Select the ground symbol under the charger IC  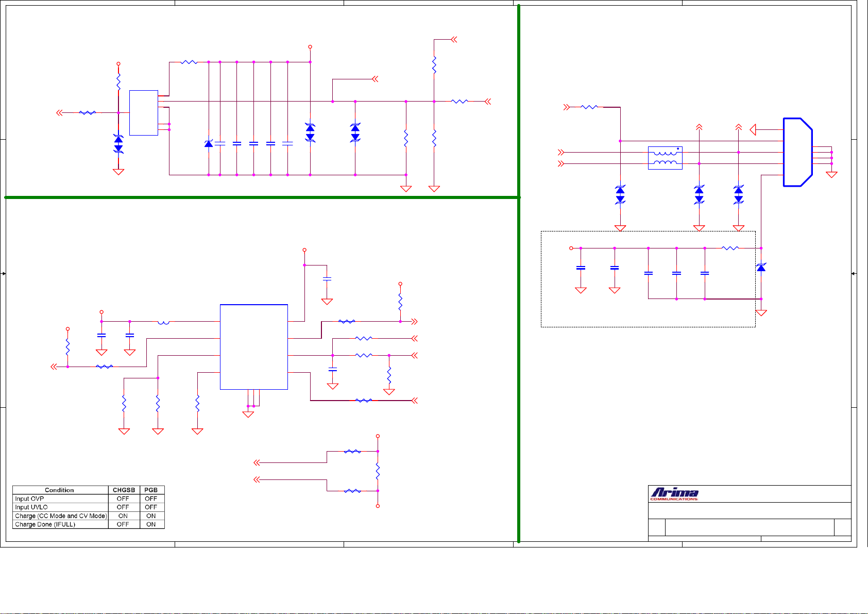pos(248,414)
